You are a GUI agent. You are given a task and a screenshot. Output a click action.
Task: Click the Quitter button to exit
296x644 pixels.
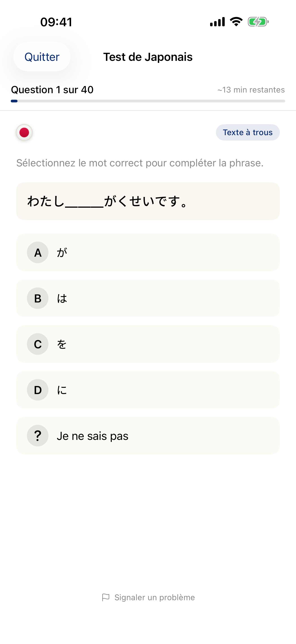41,57
